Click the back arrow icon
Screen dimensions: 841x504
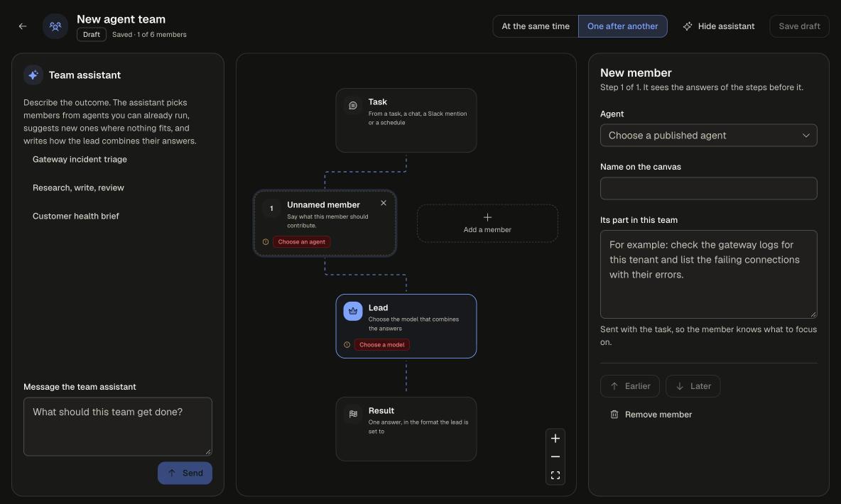23,26
